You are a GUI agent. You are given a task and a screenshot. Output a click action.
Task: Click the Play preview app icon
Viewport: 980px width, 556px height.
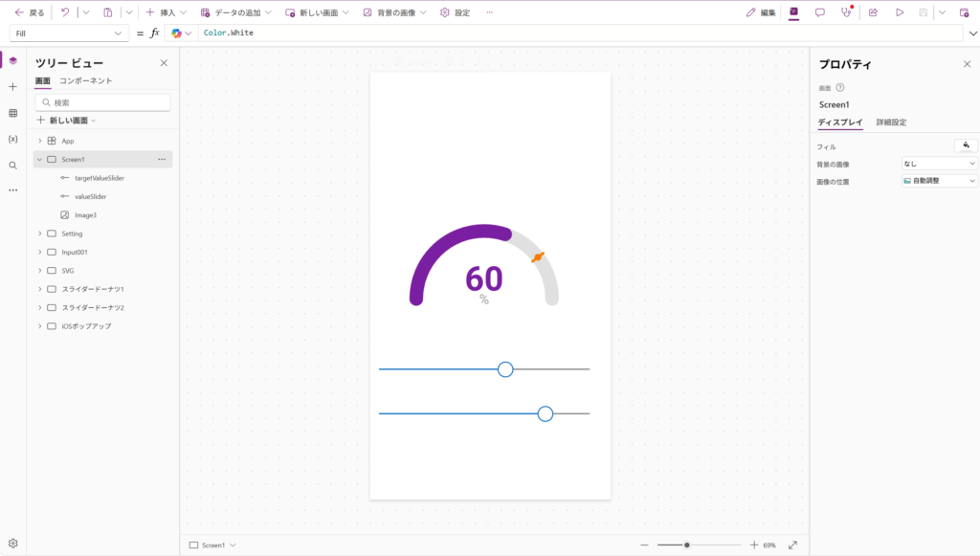coord(900,12)
